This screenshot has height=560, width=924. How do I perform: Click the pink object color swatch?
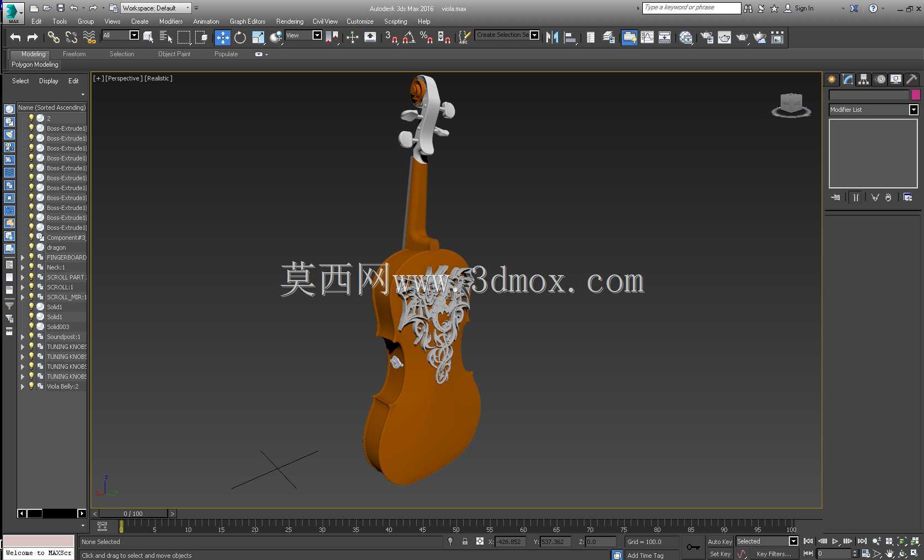[916, 95]
